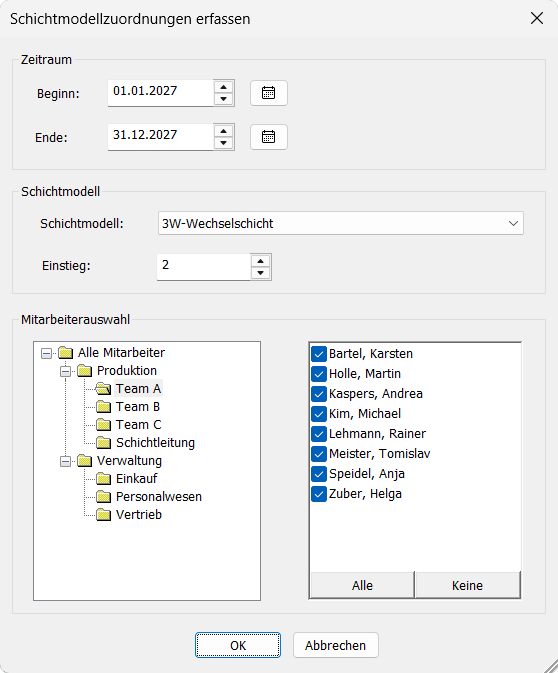Uncheck Kaspers, Andrea
Viewport: 558px width, 673px height.
point(319,394)
